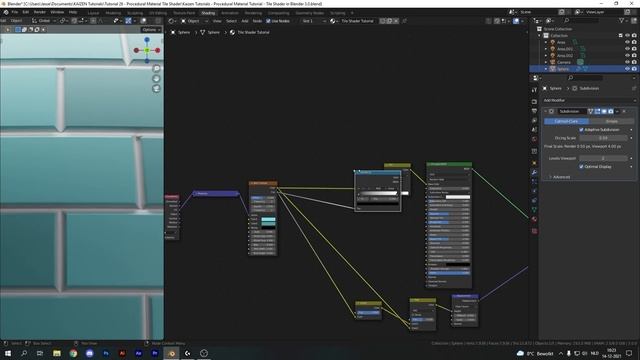Select Simple subdivision type
Image resolution: width=640 pixels, height=360 pixels.
click(611, 121)
